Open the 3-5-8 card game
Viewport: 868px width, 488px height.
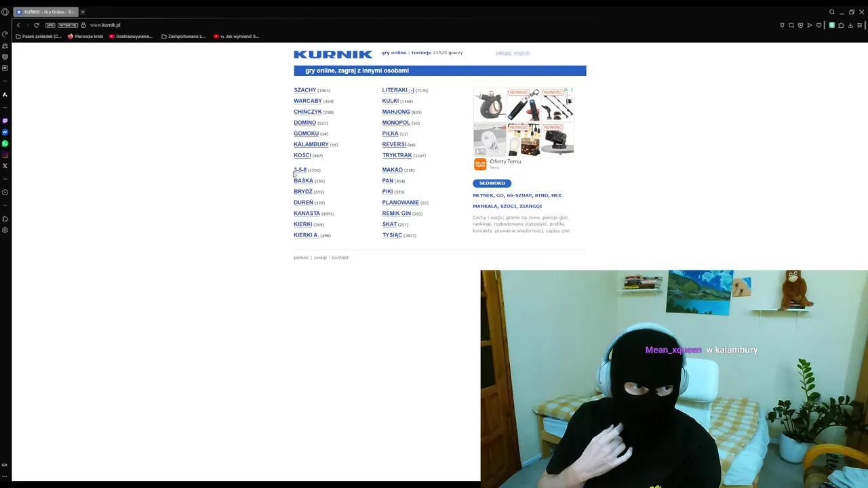point(300,170)
